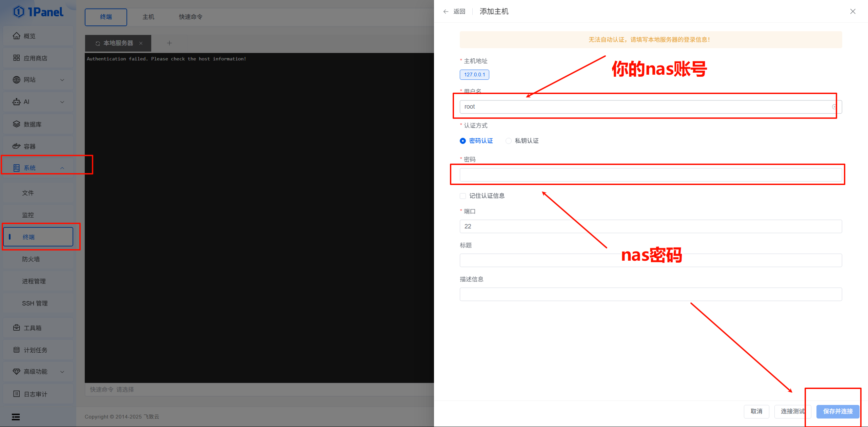This screenshot has width=868, height=427.
Task: Focus the 标题 input field
Action: coord(651,260)
